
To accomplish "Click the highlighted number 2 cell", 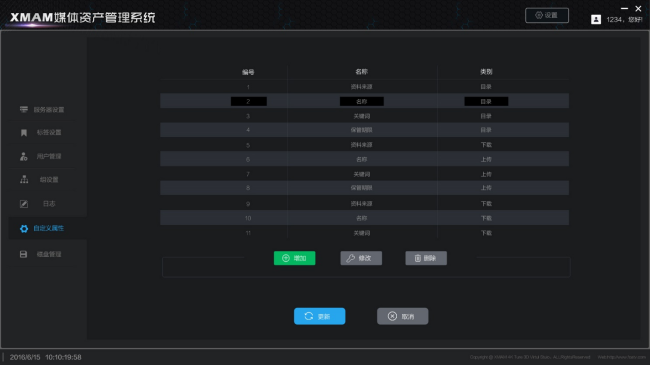I will pyautogui.click(x=249, y=101).
